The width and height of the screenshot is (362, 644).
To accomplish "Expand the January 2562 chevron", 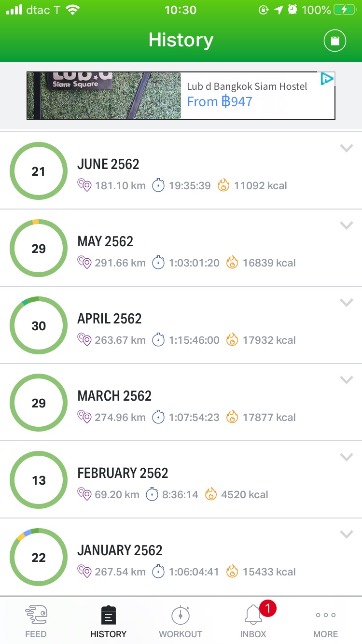I will point(347,534).
